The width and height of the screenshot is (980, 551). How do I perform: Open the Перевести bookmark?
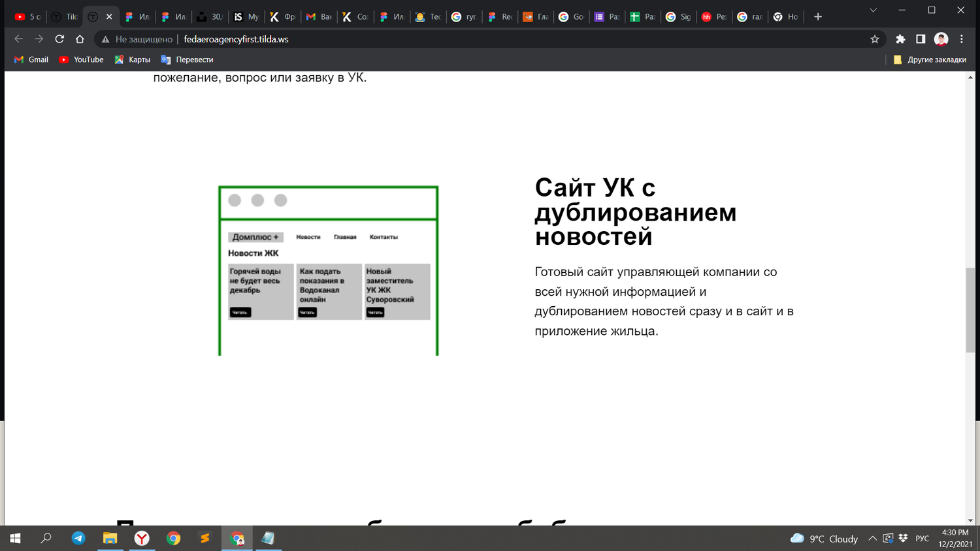pos(188,59)
